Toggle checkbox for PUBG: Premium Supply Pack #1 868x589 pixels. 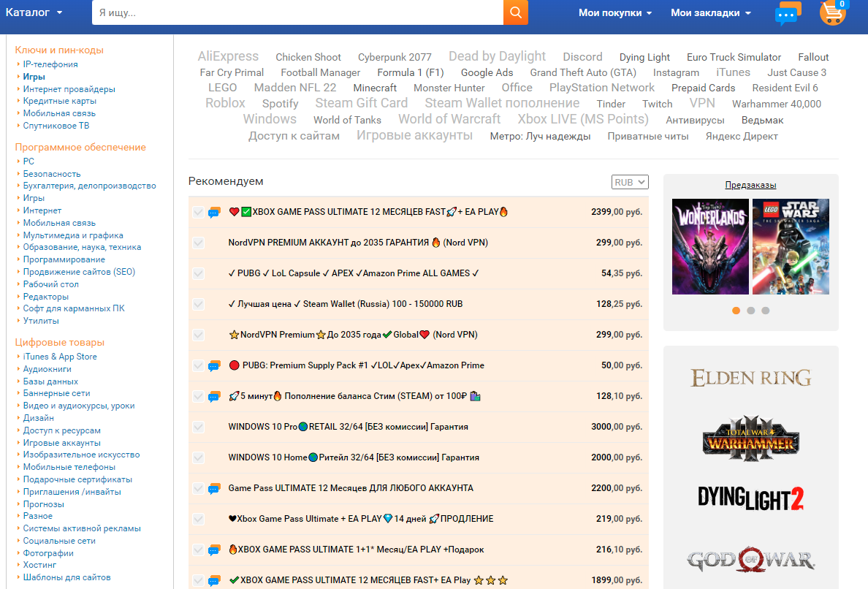click(x=198, y=366)
